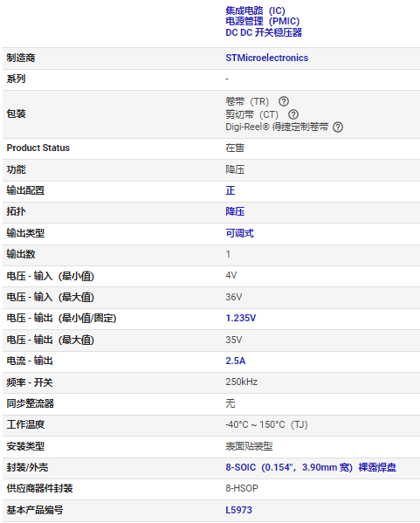Select the 安装类型 row label
The width and height of the screenshot is (420, 523).
(25, 446)
